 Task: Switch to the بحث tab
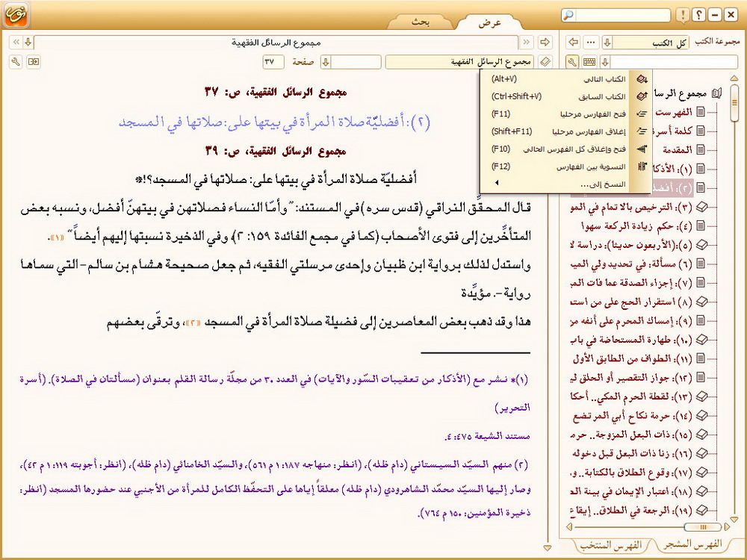[x=420, y=22]
